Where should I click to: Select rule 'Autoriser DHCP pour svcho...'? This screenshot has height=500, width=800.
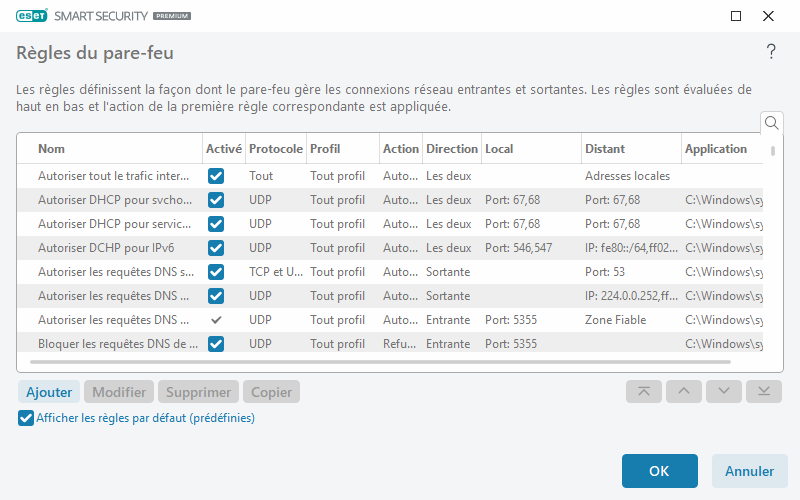tap(115, 200)
